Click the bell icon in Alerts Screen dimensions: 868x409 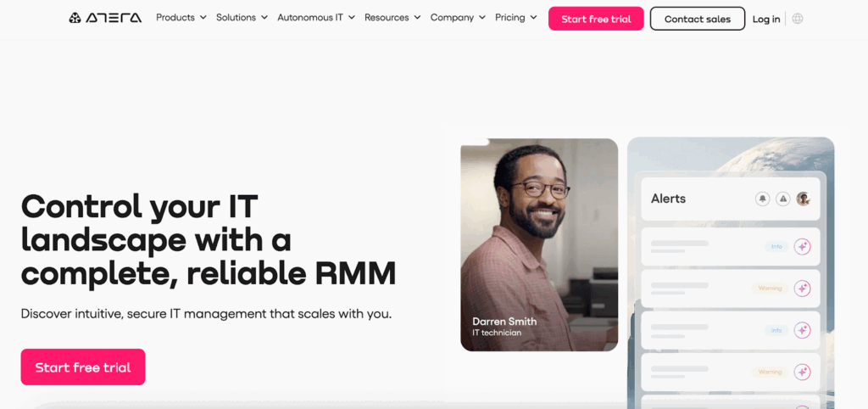pos(763,199)
